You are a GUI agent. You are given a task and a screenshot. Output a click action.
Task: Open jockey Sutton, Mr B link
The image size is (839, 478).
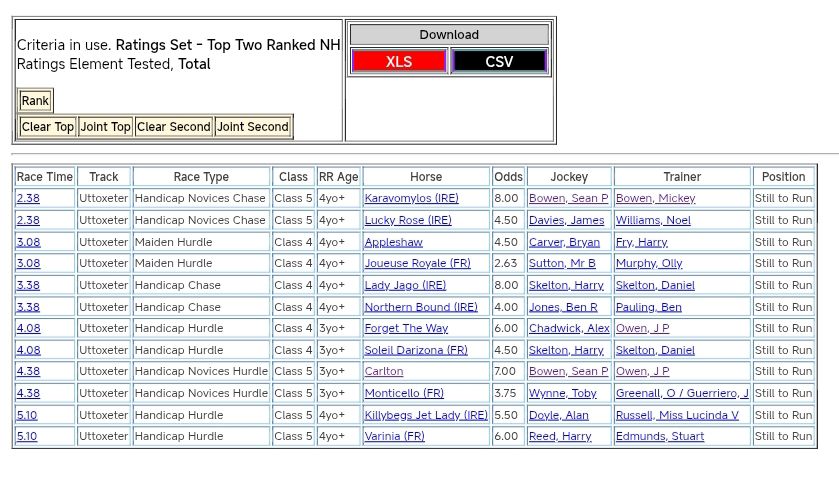coord(562,263)
